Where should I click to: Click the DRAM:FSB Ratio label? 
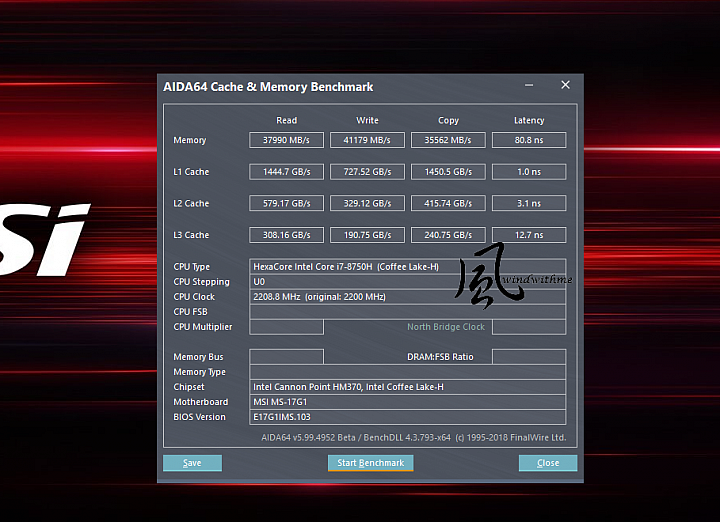[440, 357]
